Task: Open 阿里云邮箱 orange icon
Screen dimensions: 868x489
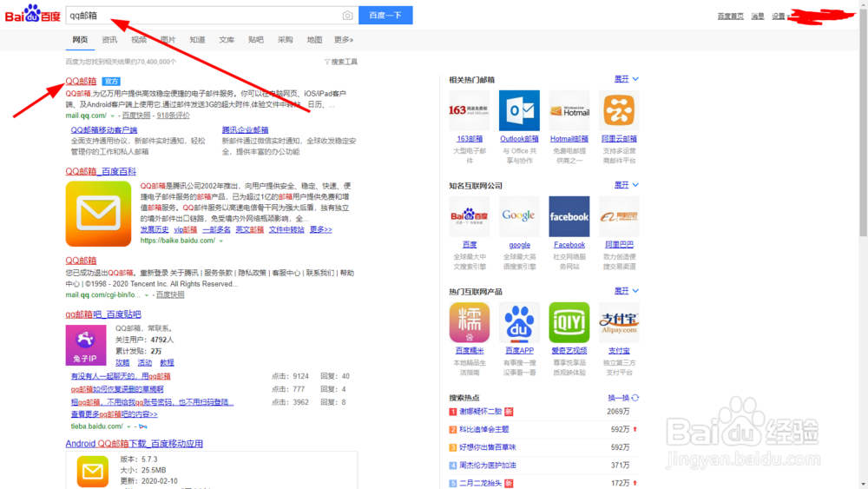Action: click(x=619, y=110)
